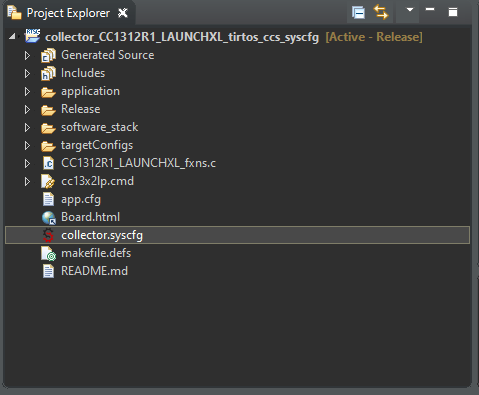Select the README.md file name
The width and height of the screenshot is (479, 395).
pyautogui.click(x=94, y=271)
